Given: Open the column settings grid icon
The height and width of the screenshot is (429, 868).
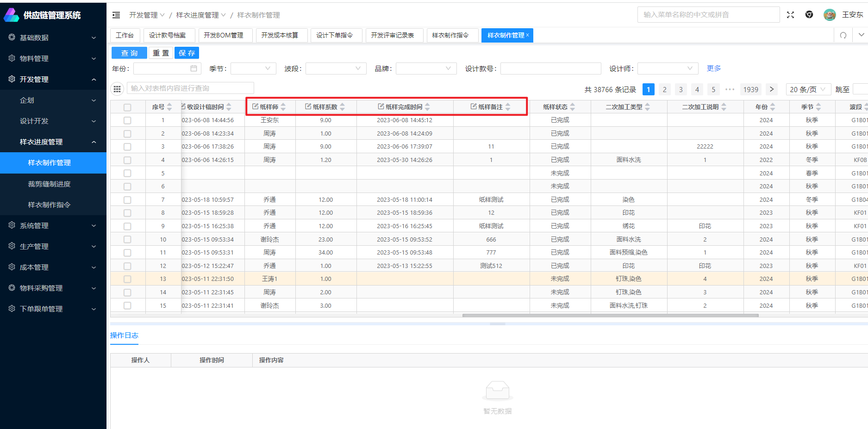Looking at the screenshot, I should point(117,88).
